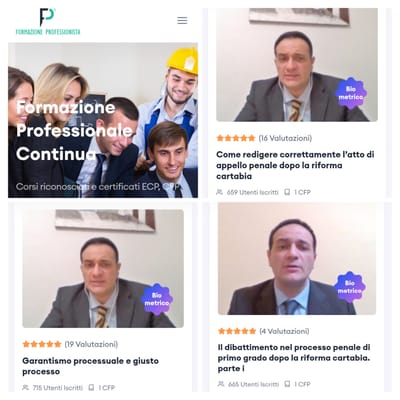Open course 'Come redigere correttamente l'atto di appello penale'
This screenshot has width=400, height=400.
click(295, 165)
